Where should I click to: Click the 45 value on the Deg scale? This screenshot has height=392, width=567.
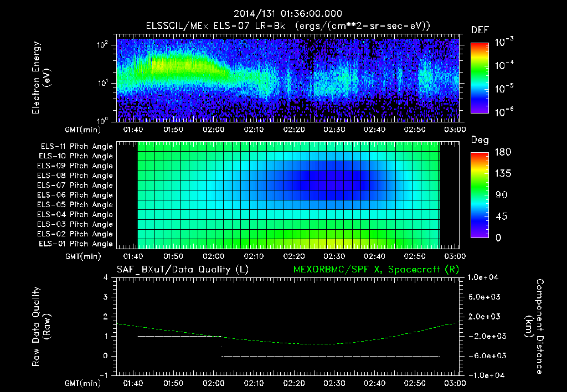click(501, 216)
